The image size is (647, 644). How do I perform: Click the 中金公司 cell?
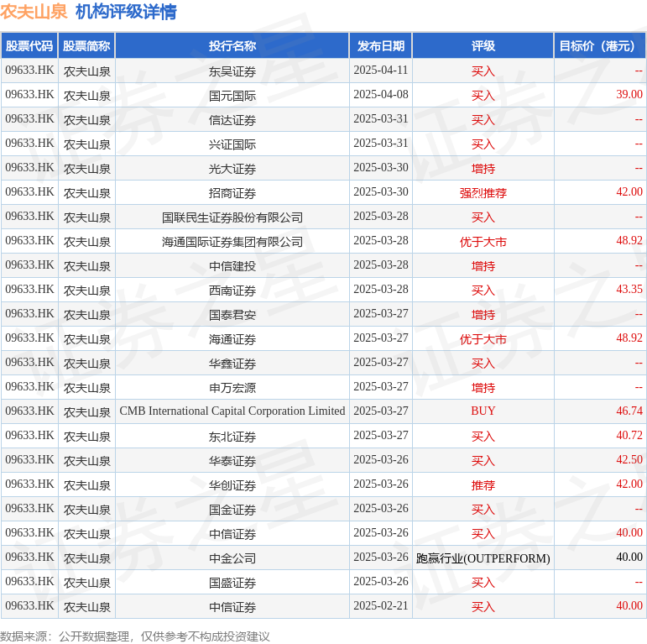coord(232,558)
